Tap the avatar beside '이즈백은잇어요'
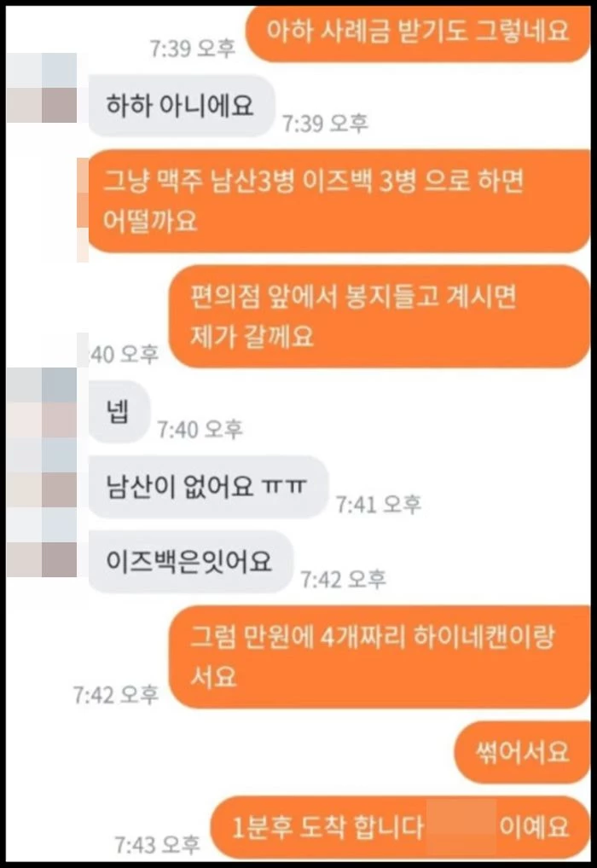597x868 pixels. click(42, 542)
